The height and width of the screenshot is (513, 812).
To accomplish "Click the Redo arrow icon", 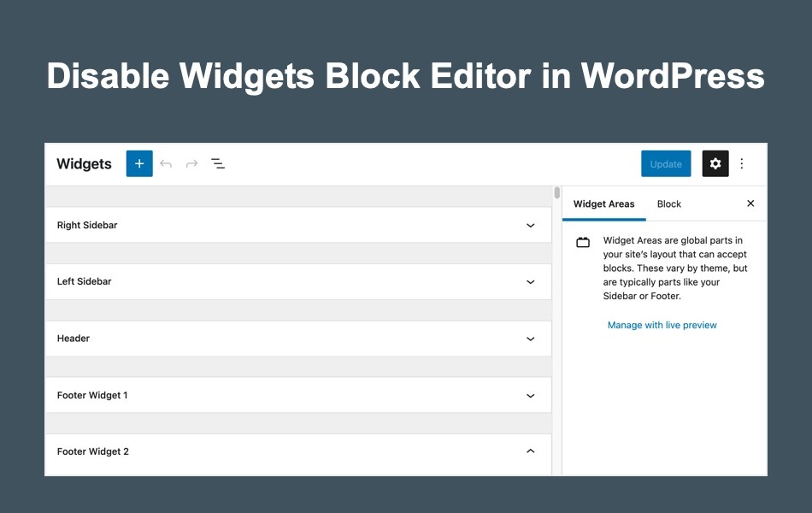I will [191, 163].
